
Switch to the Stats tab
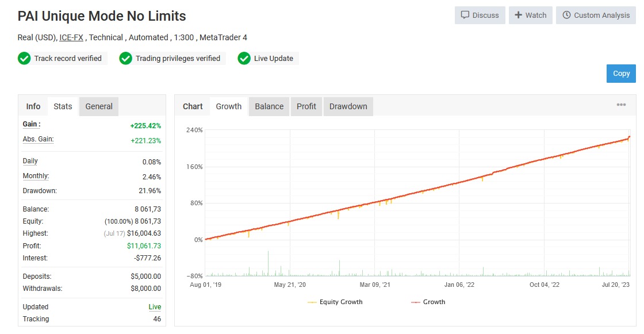click(x=63, y=106)
